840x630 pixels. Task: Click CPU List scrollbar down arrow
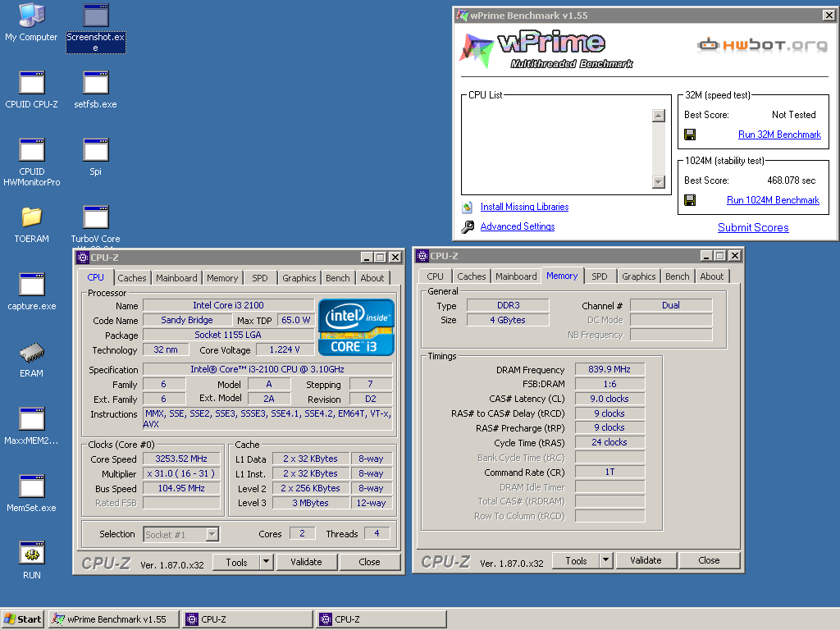click(659, 182)
